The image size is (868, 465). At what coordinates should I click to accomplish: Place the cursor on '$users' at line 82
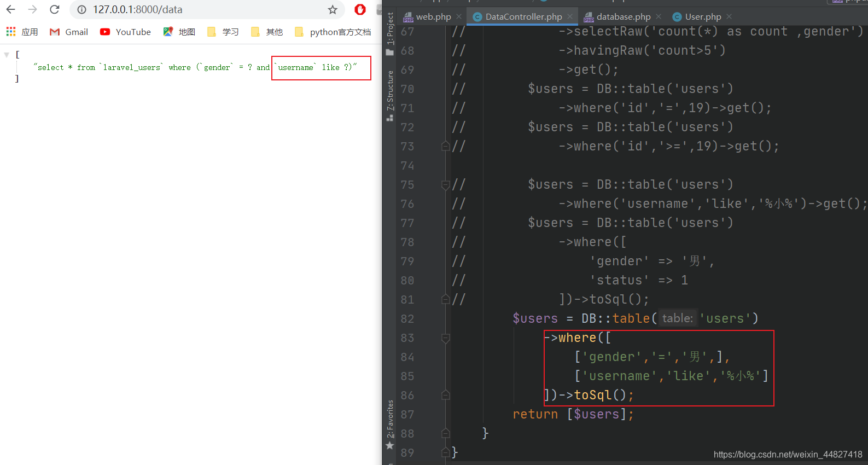click(x=535, y=319)
